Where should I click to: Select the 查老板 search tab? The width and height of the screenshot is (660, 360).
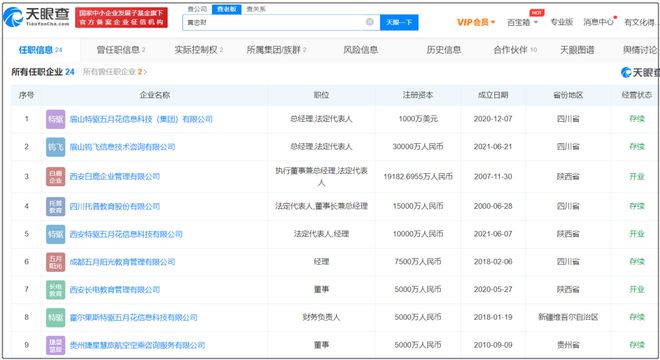click(x=226, y=9)
